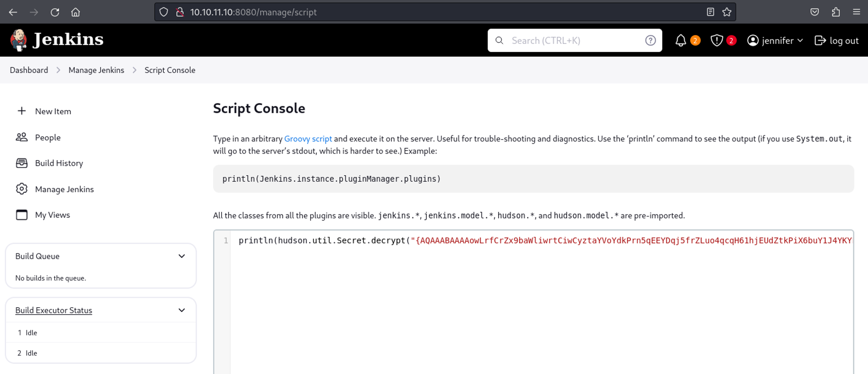
Task: Open the jennifer user dropdown menu
Action: 775,40
